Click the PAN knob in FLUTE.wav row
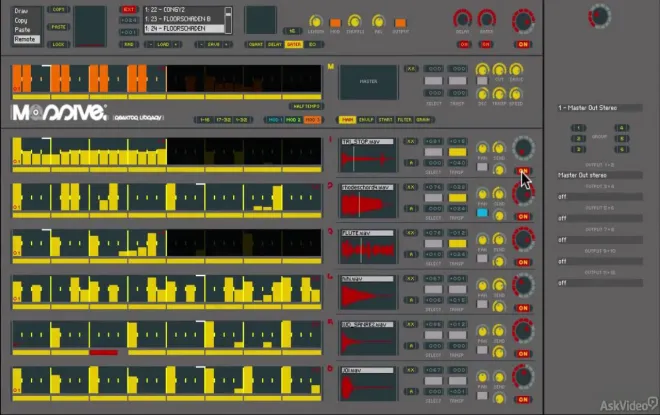Viewport: 660px width, 415px height. pos(482,239)
